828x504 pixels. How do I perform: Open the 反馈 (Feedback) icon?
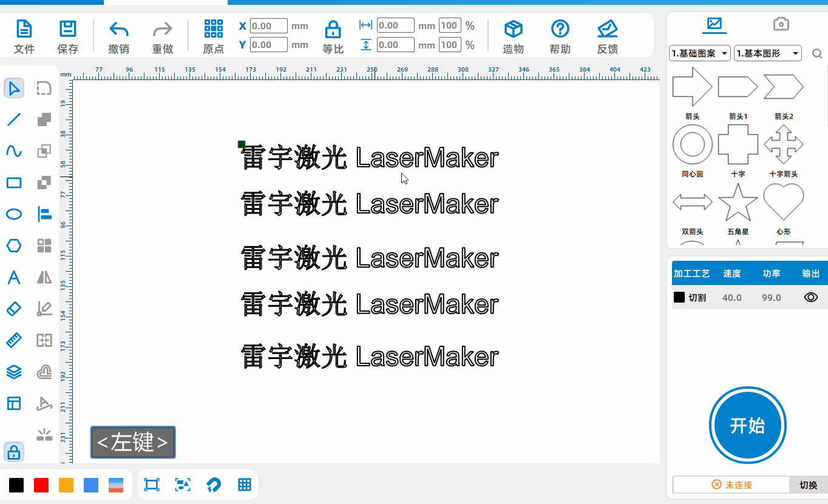[x=607, y=29]
